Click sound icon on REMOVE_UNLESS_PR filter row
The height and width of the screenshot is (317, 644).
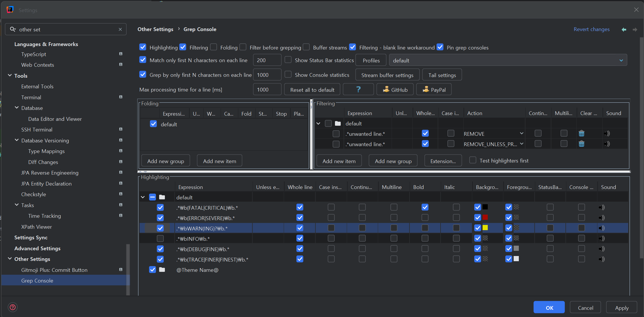[607, 144]
